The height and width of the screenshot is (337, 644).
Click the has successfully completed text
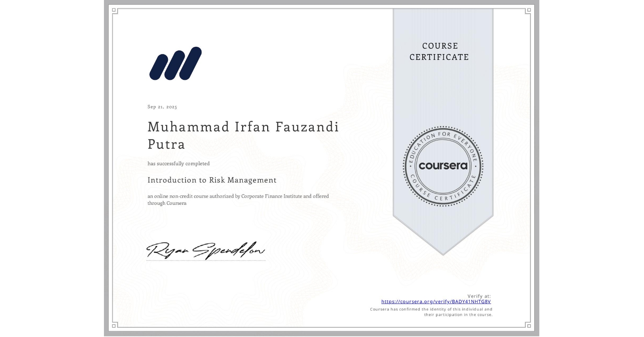point(179,163)
